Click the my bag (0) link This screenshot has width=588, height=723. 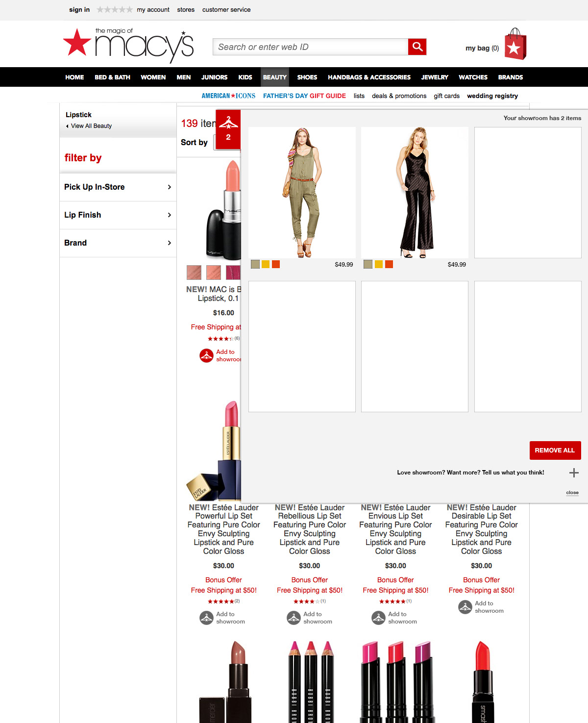point(482,48)
